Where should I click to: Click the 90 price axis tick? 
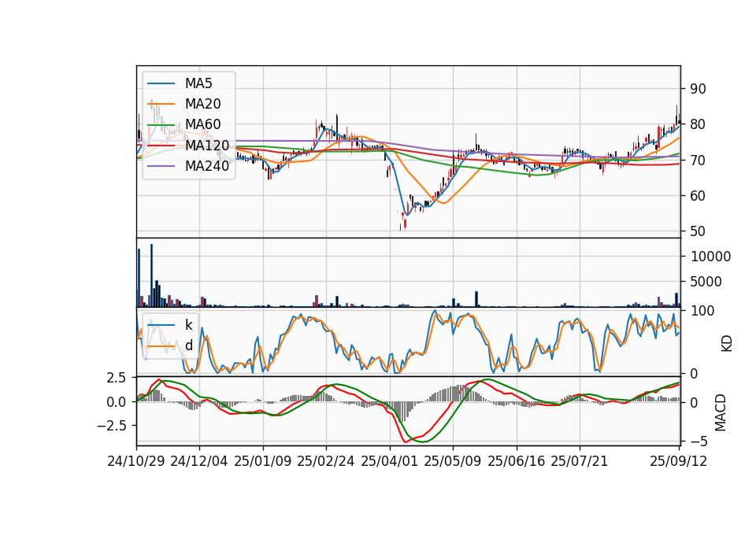pos(698,89)
